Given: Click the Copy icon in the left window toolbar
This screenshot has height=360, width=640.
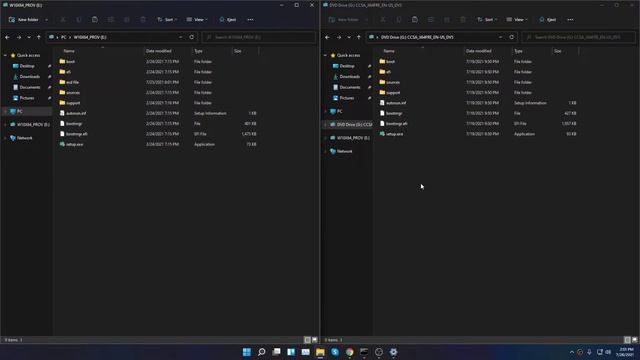Looking at the screenshot, I should 79,20.
